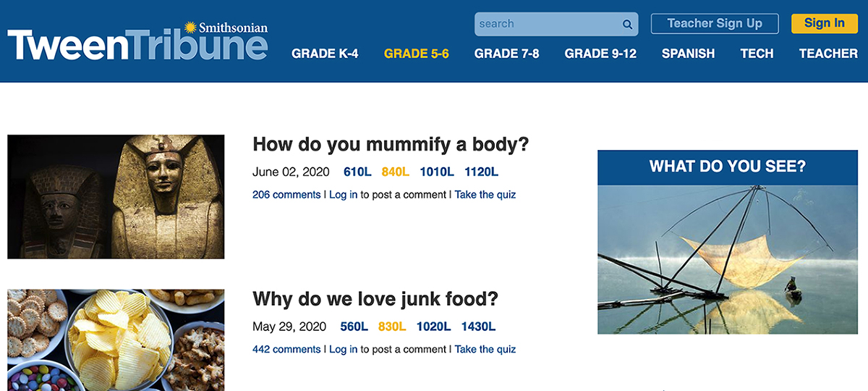This screenshot has height=391, width=868.
Task: Click the yellow Sign In button
Action: pyautogui.click(x=824, y=23)
